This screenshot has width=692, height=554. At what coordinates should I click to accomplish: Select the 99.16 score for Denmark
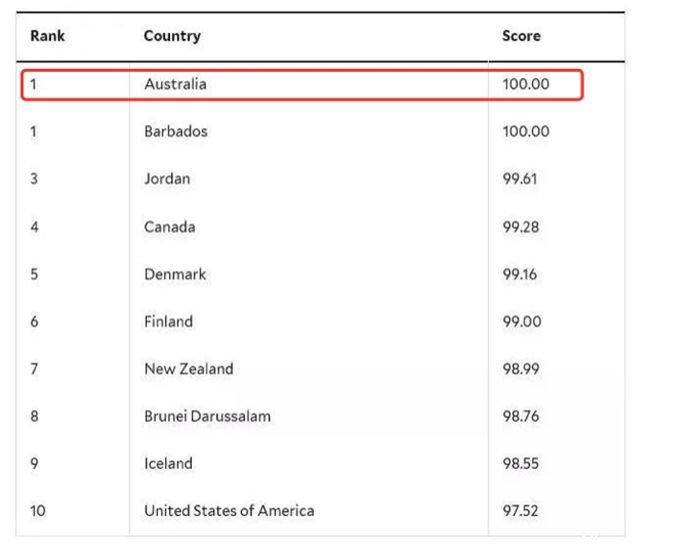pos(520,274)
